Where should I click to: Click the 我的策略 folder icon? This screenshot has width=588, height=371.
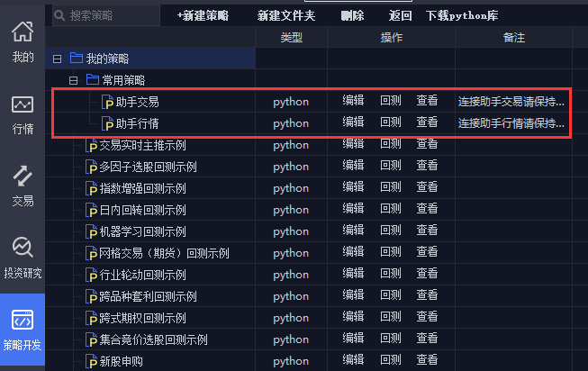click(76, 59)
